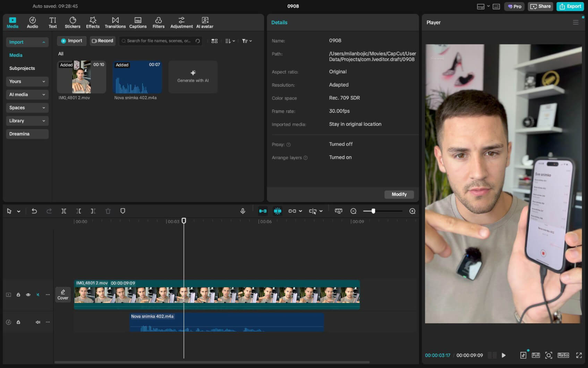This screenshot has width=588, height=368.
Task: Click the zoom in timeline icon
Action: 412,211
